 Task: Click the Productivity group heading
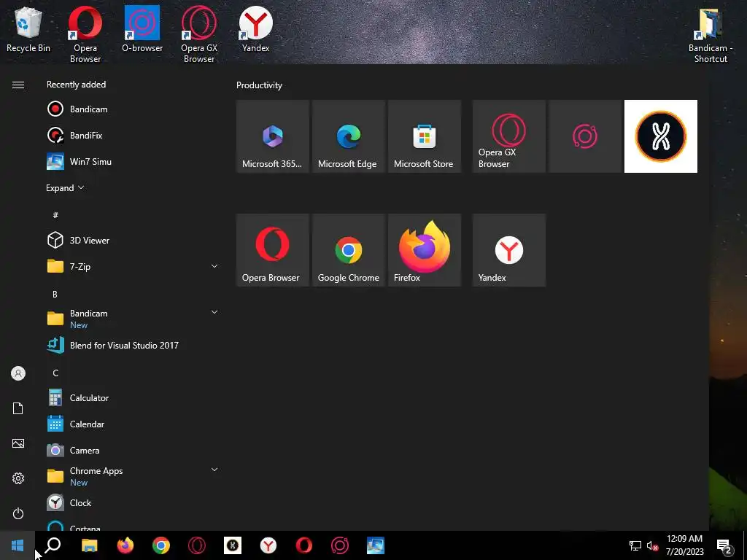[259, 85]
